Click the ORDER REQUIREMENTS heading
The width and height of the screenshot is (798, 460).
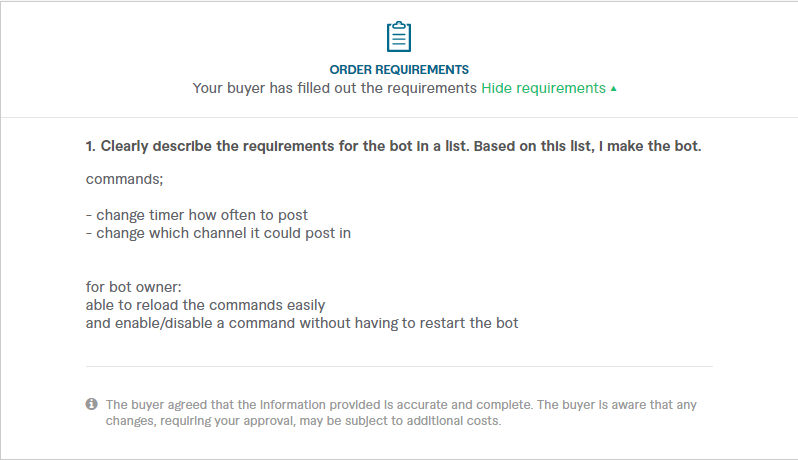click(x=399, y=70)
